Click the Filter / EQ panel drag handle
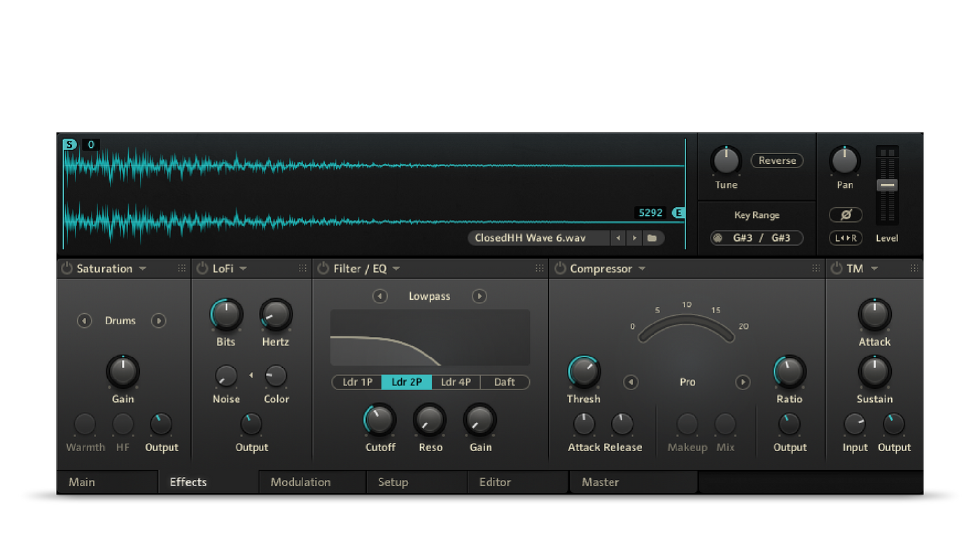This screenshot has width=980, height=559. point(539,268)
